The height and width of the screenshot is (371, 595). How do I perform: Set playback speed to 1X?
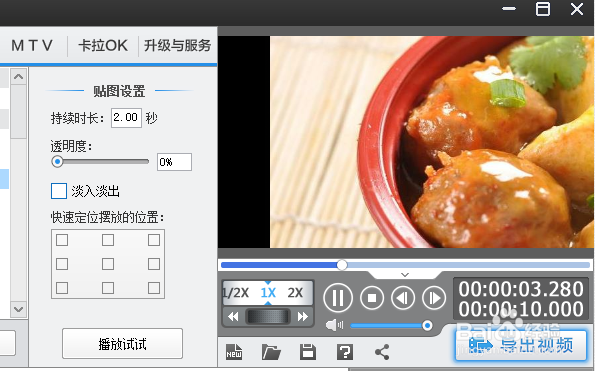pos(268,293)
